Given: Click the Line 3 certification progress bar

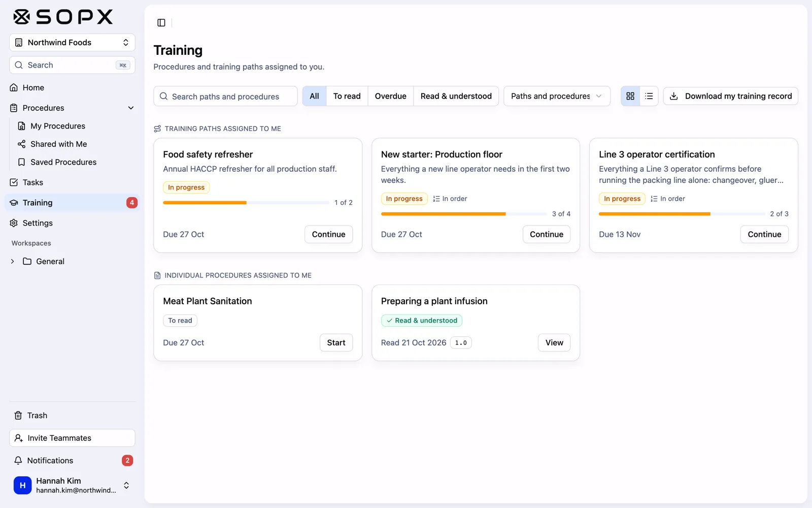Looking at the screenshot, I should [682, 214].
